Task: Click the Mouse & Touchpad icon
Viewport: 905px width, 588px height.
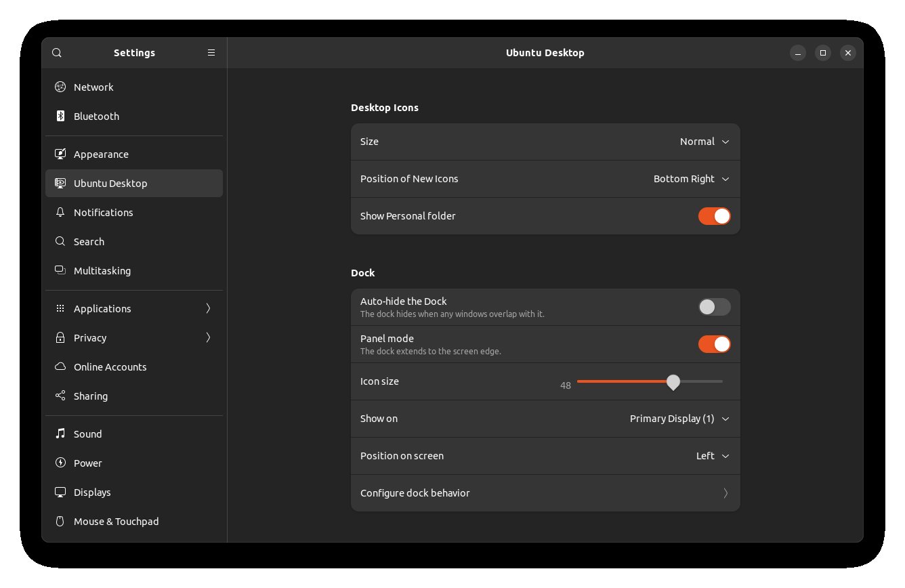Action: (x=60, y=521)
